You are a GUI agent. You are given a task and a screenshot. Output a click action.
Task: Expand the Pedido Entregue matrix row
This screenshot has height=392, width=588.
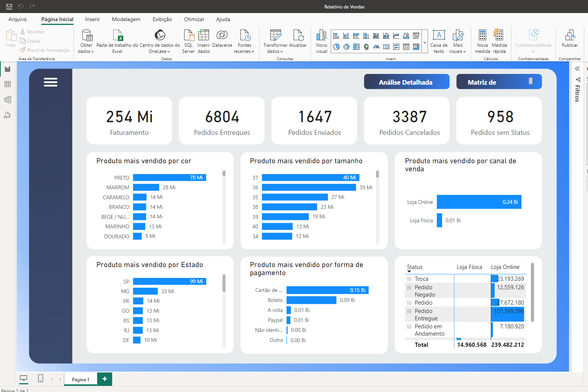[x=409, y=311]
